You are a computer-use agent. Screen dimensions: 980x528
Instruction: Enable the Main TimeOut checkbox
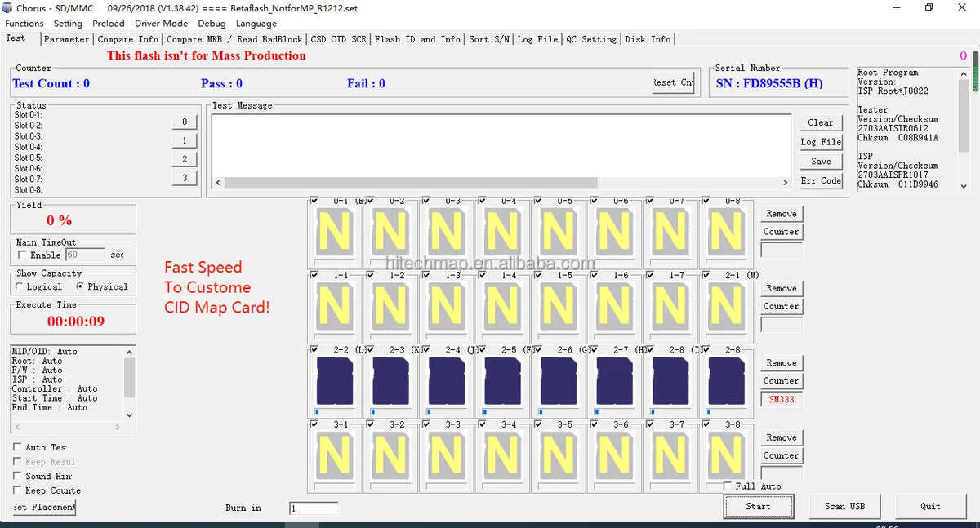(21, 255)
